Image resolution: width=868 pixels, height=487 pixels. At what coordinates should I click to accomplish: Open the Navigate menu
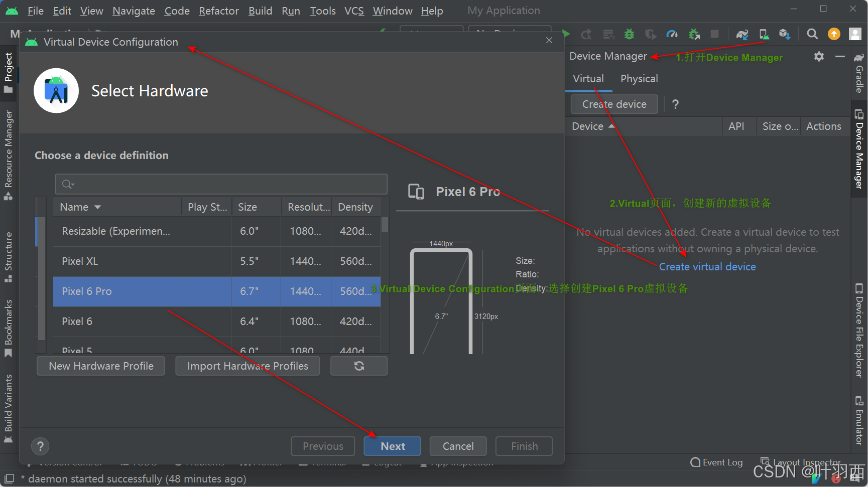click(134, 11)
